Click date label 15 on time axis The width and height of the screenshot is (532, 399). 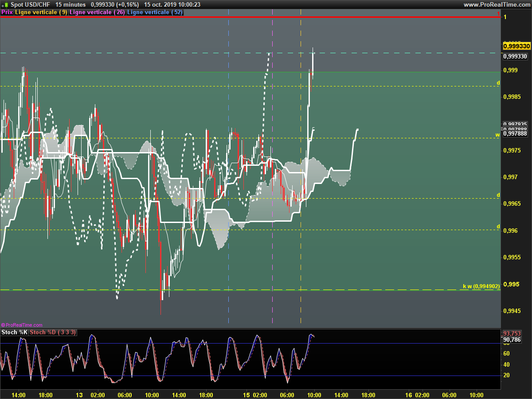coord(247,395)
